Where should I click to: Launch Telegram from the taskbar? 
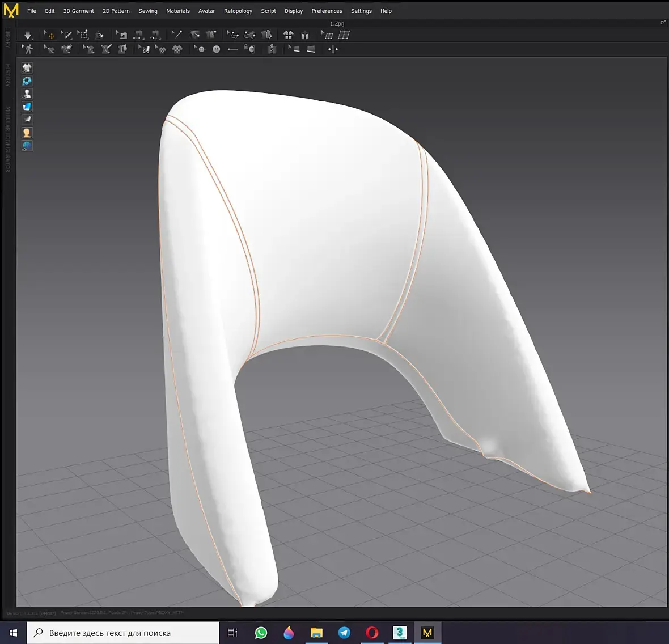344,633
